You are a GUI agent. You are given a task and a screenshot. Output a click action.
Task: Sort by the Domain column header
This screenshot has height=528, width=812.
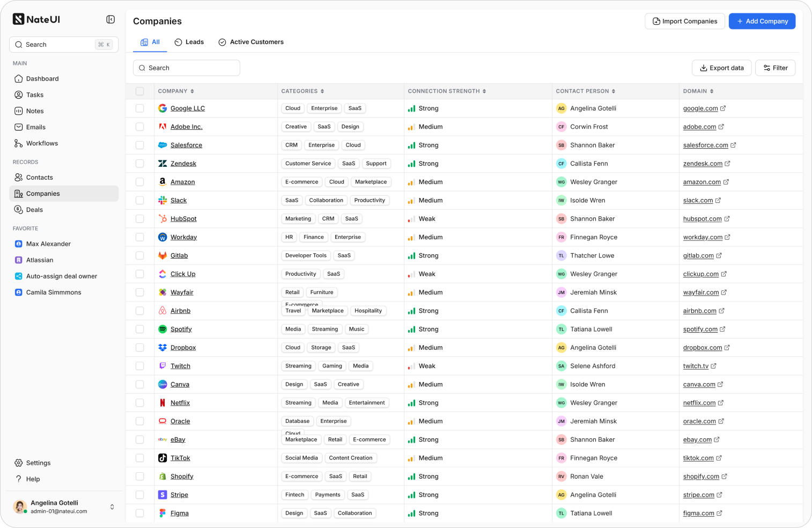click(698, 91)
